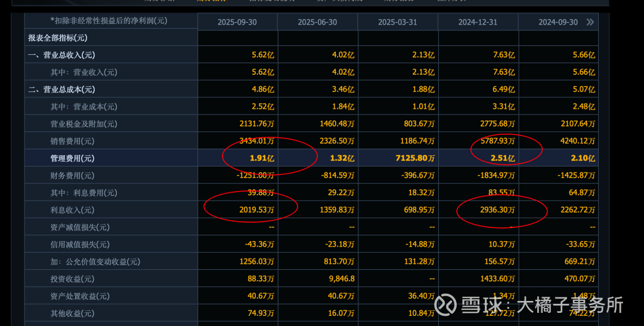
Task: Click 2019.53万 interest income value
Action: pyautogui.click(x=256, y=210)
